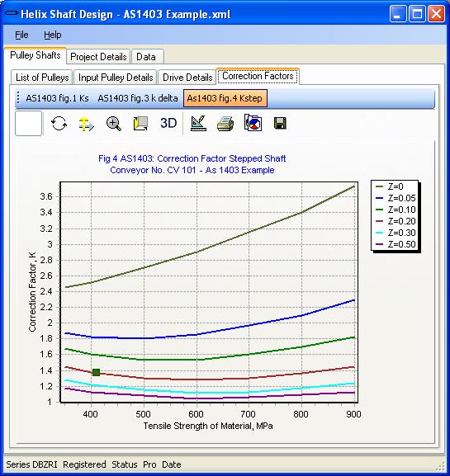Open the Drive Details tab
This screenshot has height=476, width=450.
(187, 78)
